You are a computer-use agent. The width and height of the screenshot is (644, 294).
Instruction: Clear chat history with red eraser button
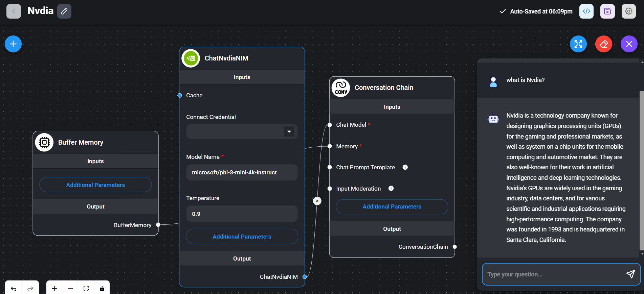click(603, 44)
